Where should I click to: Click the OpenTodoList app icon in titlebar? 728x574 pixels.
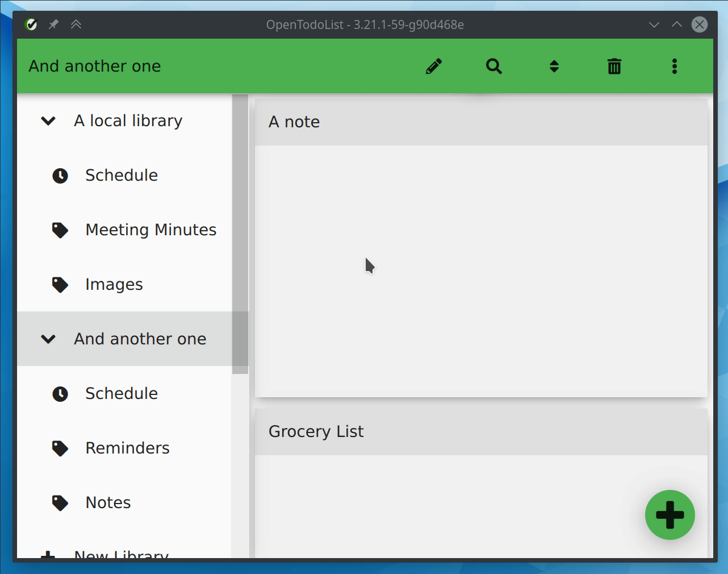[x=31, y=24]
